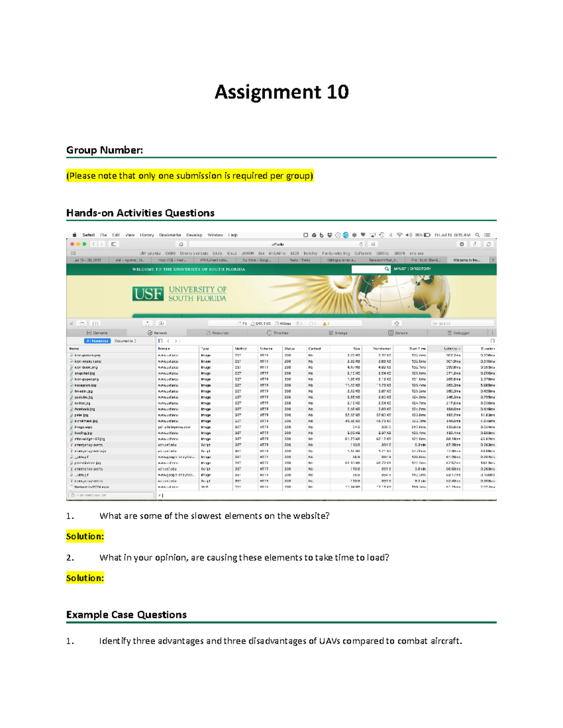
Task: Switch to the 'My Drive - Googl...' tab
Action: 257,260
